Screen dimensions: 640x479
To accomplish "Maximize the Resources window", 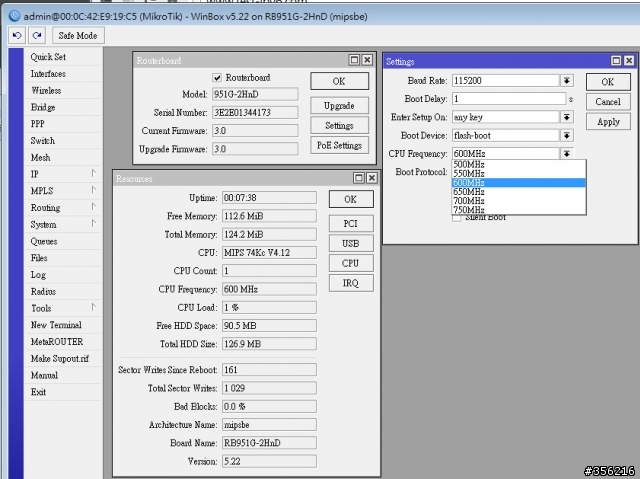I will pos(358,178).
